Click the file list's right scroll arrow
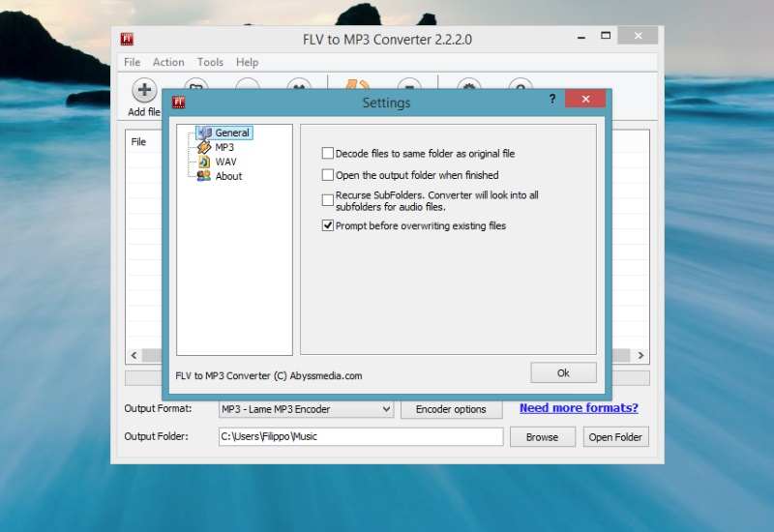This screenshot has height=532, width=774. tap(641, 356)
